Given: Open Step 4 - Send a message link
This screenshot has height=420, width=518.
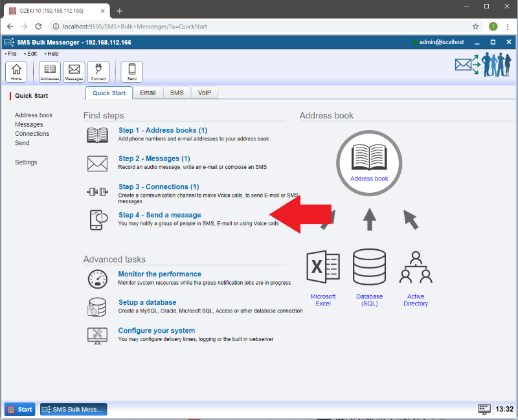Looking at the screenshot, I should pyautogui.click(x=159, y=215).
